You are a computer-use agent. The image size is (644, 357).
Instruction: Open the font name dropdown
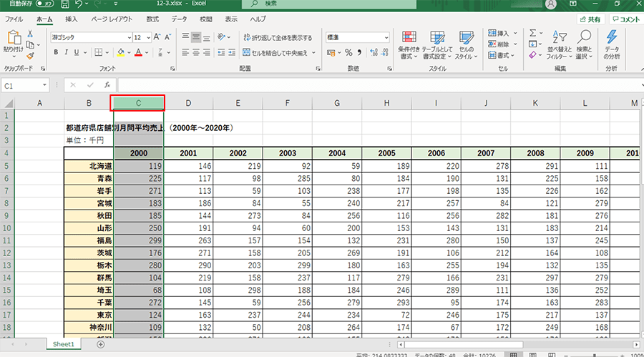pyautogui.click(x=130, y=37)
